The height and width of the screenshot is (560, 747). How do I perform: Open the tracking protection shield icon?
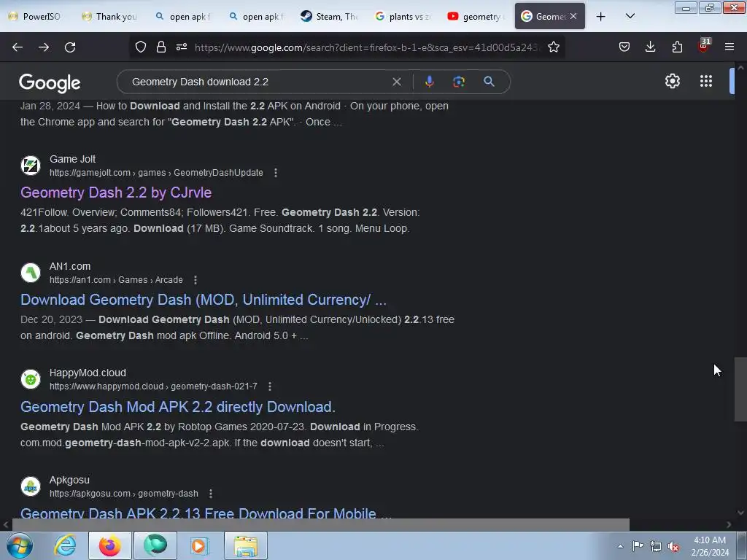[x=141, y=47]
